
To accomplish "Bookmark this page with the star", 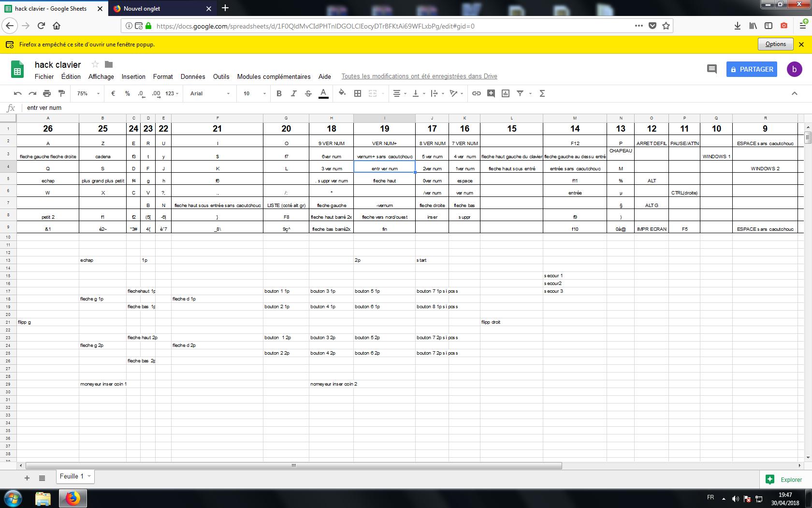I will pyautogui.click(x=666, y=26).
